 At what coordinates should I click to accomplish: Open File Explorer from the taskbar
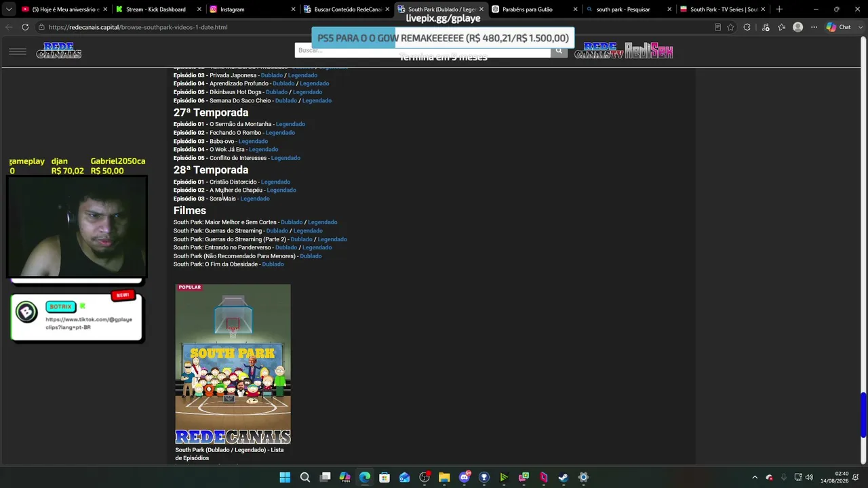444,477
